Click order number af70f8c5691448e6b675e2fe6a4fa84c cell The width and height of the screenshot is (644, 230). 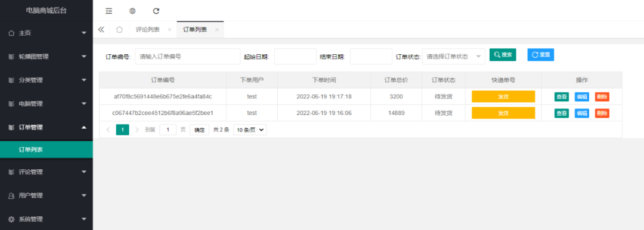[163, 97]
